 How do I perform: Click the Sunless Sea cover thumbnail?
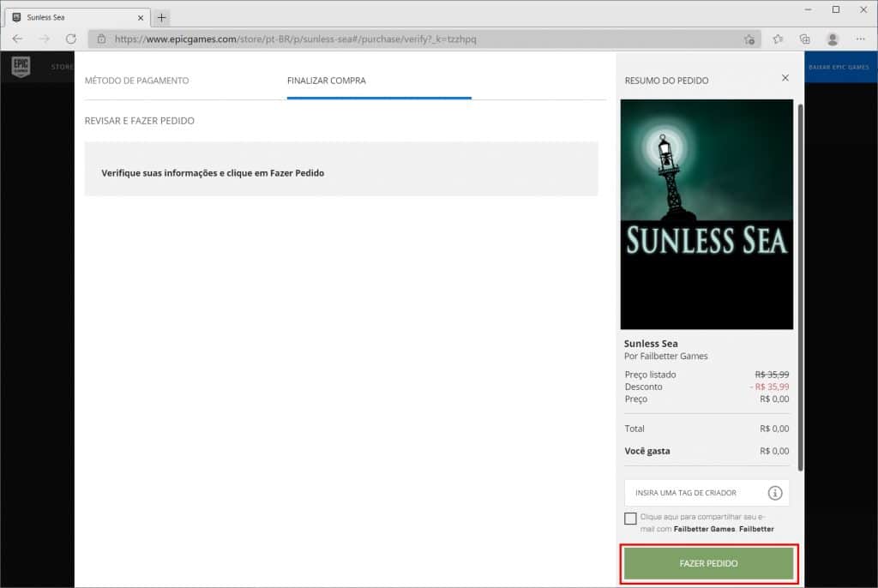click(x=707, y=214)
